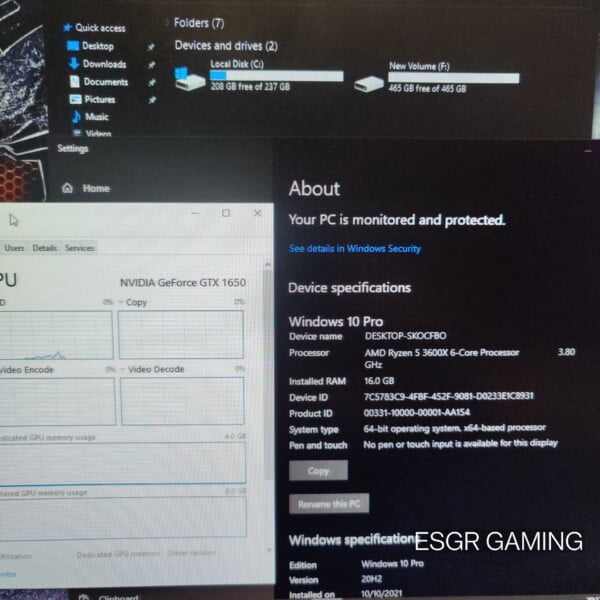Switch to the Services tab in Task Manager
This screenshot has height=600, width=600.
(x=79, y=248)
